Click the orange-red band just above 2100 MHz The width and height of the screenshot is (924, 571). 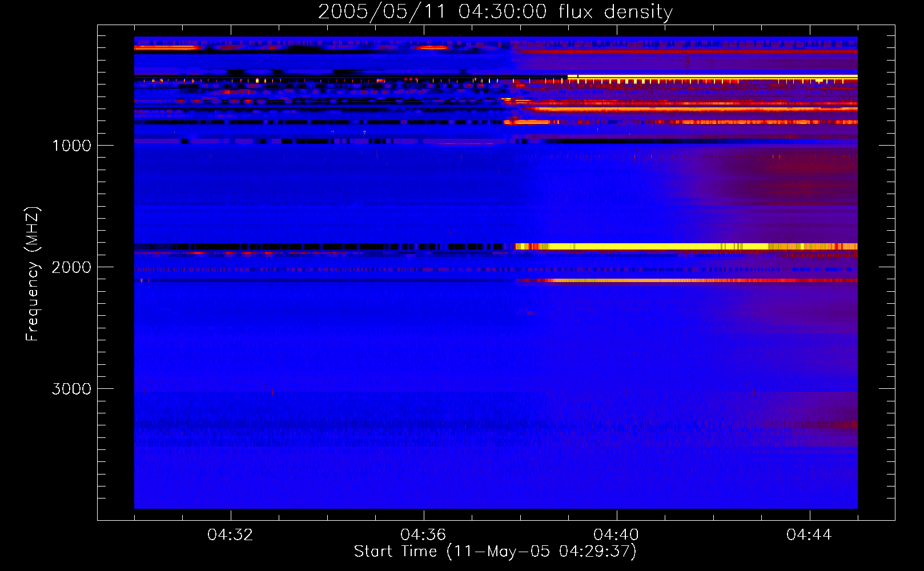click(x=686, y=280)
